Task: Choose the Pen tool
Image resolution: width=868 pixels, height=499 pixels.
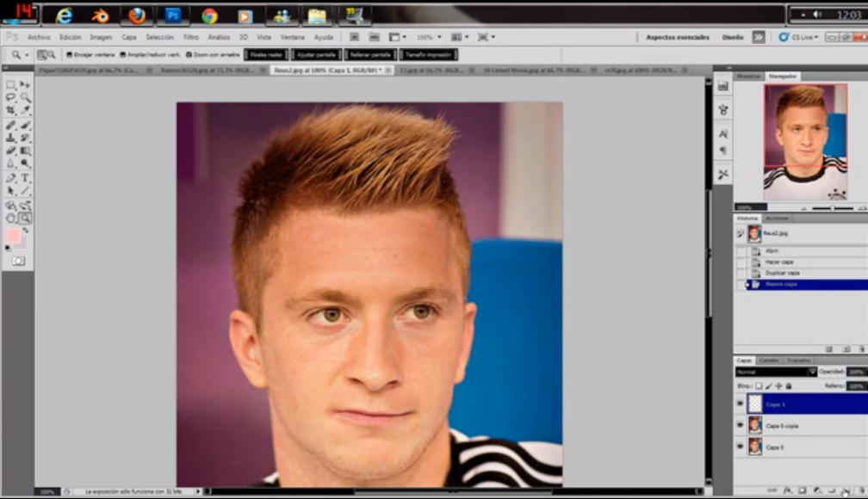Action: [x=10, y=177]
